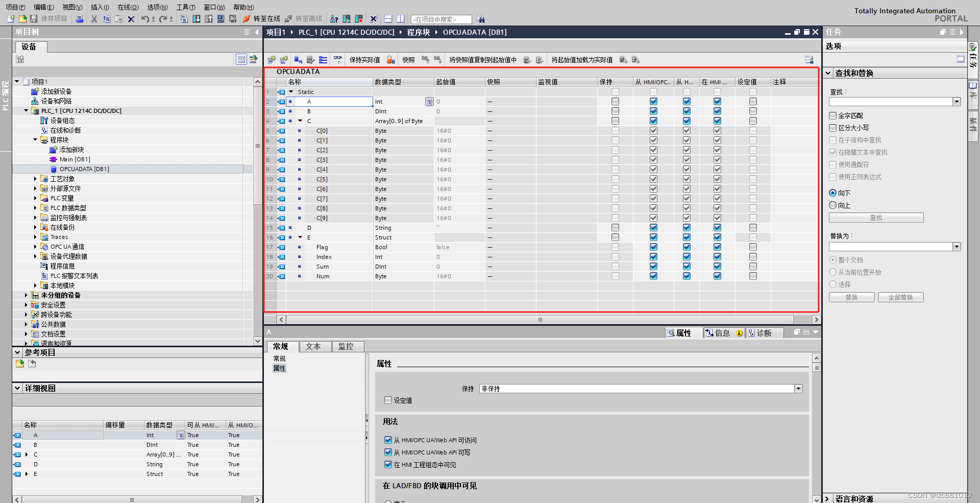980x503 pixels.
Task: Click the glasses Monitor all icon
Action: click(338, 60)
